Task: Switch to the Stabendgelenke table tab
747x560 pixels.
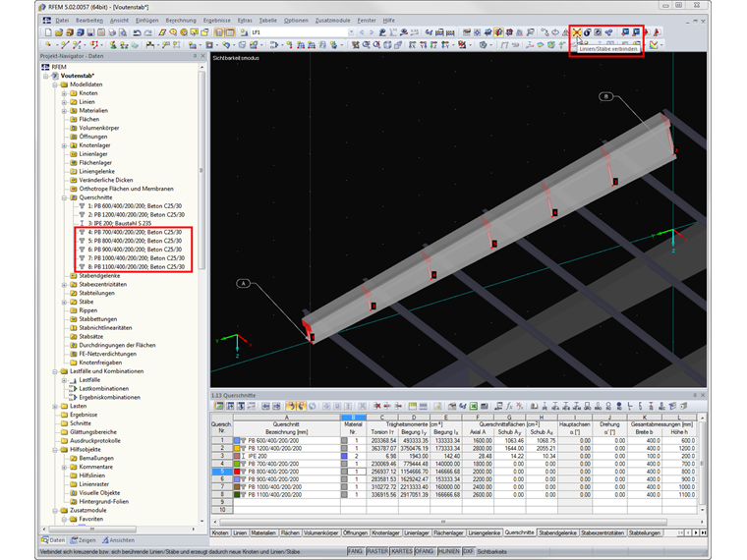Action: point(556,532)
